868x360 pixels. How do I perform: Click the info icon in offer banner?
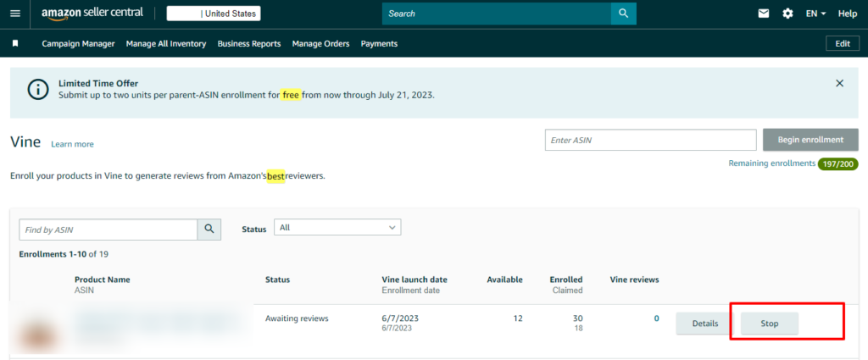click(x=37, y=89)
